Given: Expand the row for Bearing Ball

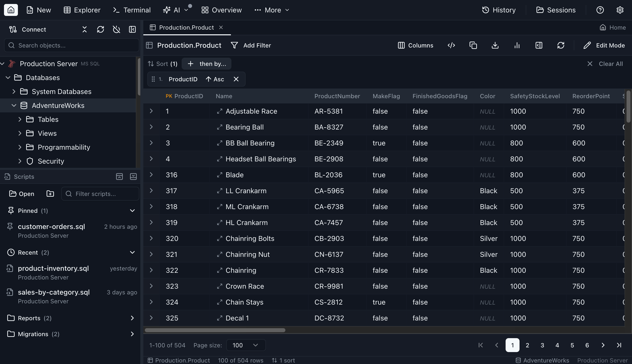Looking at the screenshot, I should pyautogui.click(x=151, y=127).
